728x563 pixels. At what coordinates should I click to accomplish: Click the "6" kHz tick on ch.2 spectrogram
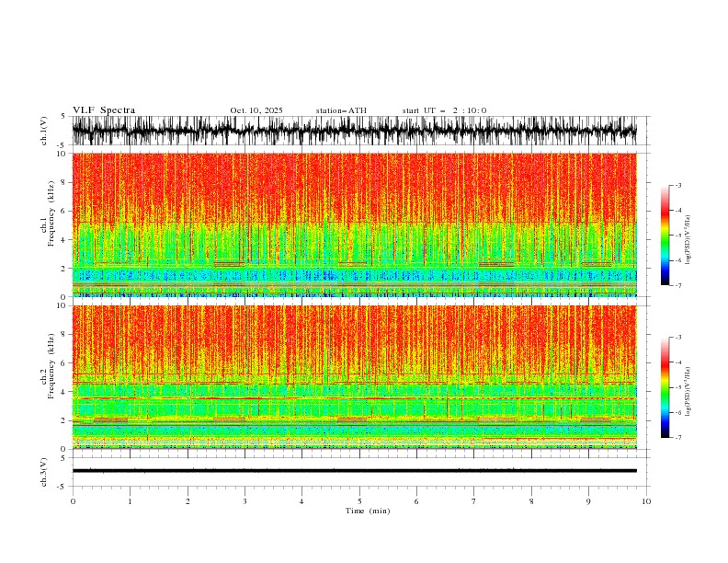[x=64, y=363]
